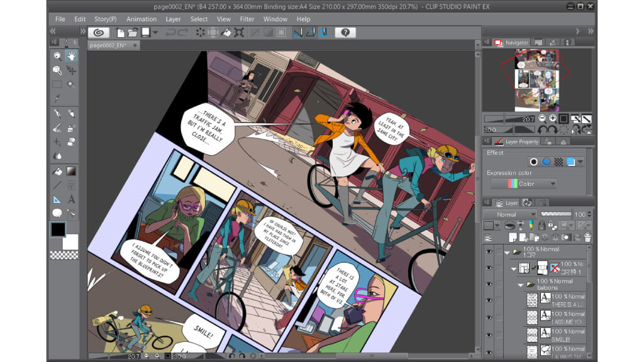Open the Clip Studio launcher icon

click(x=98, y=33)
